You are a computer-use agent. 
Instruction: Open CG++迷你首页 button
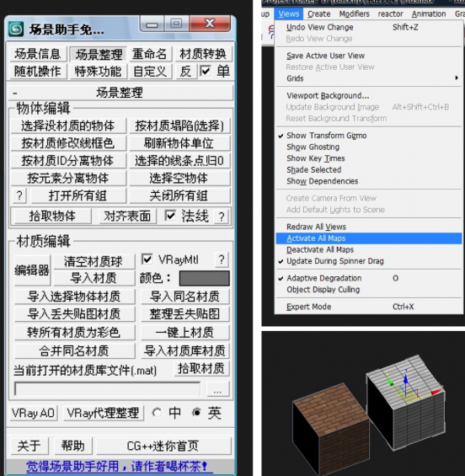[163, 446]
